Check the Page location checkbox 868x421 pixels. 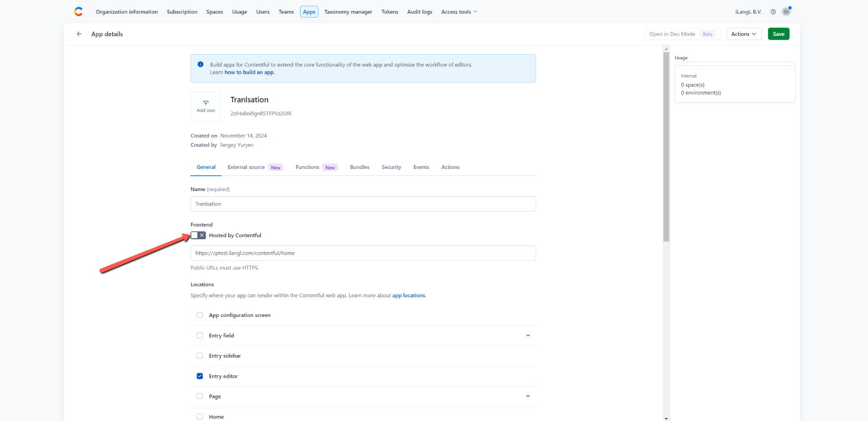click(200, 396)
